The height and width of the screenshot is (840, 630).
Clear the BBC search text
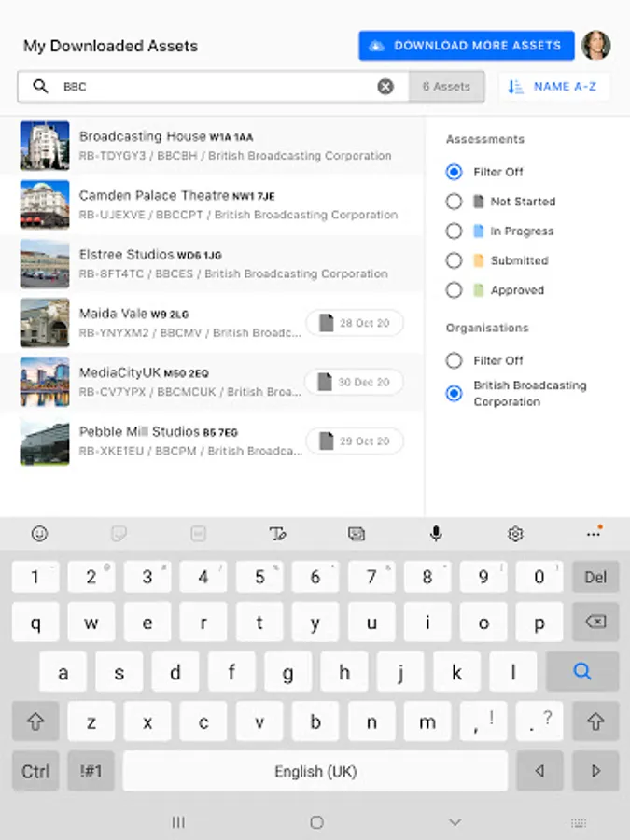385,86
